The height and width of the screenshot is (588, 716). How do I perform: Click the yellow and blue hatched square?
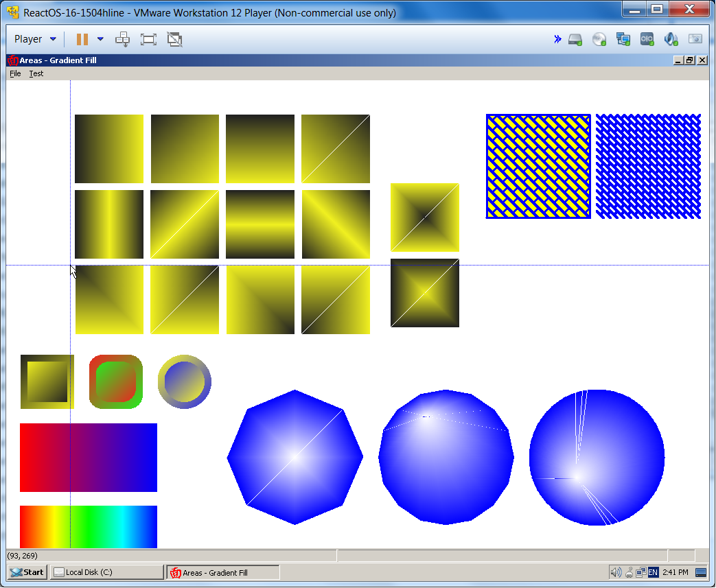pos(538,167)
